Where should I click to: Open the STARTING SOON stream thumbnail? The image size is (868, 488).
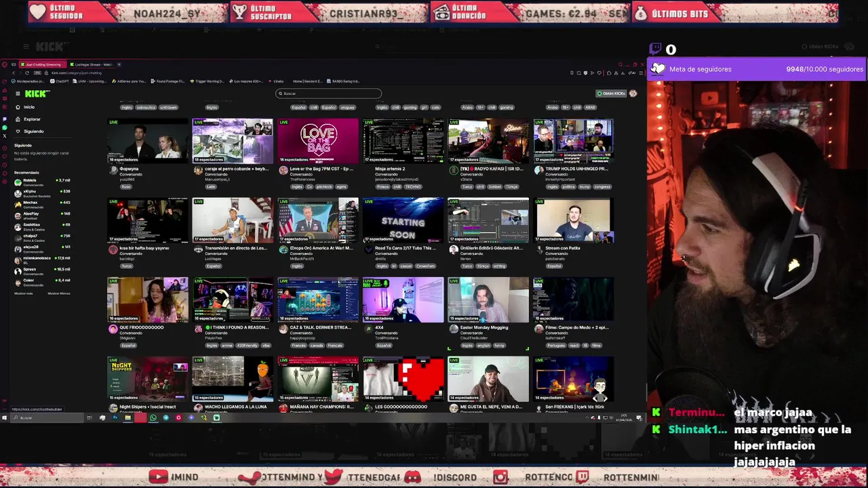[x=403, y=220]
